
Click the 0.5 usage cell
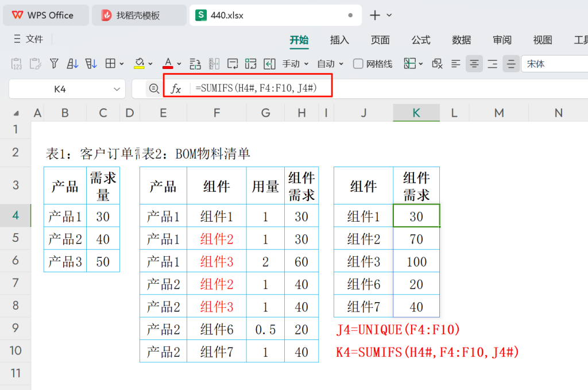[265, 329]
